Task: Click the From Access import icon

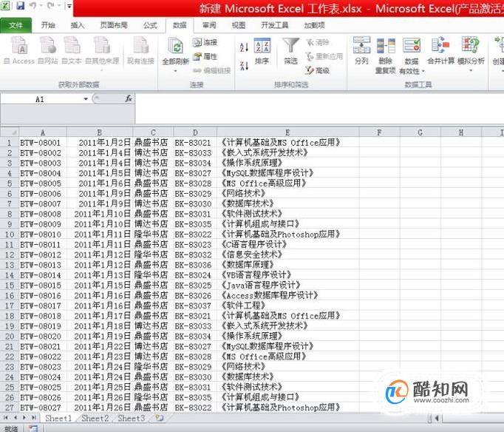Action: (19, 50)
